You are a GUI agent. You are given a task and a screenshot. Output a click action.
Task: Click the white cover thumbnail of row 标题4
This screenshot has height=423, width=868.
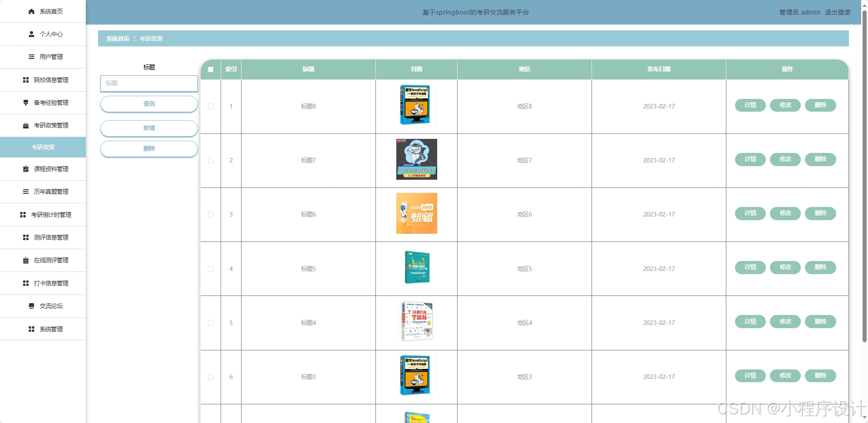416,321
